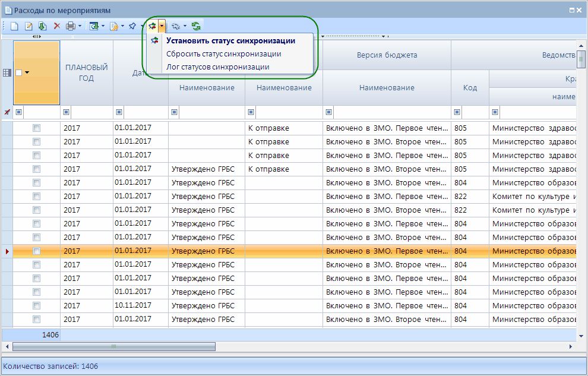Viewport: 588px width, 376px height.
Task: Tick the checkbox in the first table row
Action: pos(37,128)
